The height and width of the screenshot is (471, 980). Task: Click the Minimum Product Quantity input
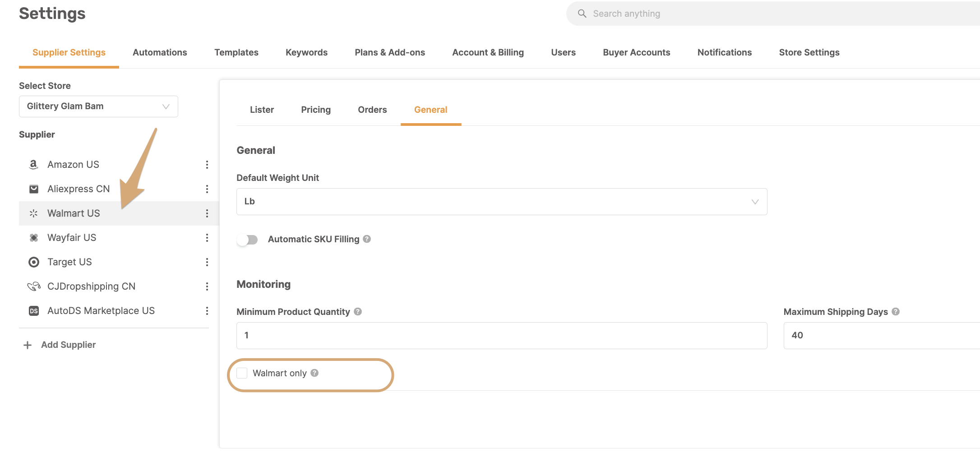[x=502, y=336]
